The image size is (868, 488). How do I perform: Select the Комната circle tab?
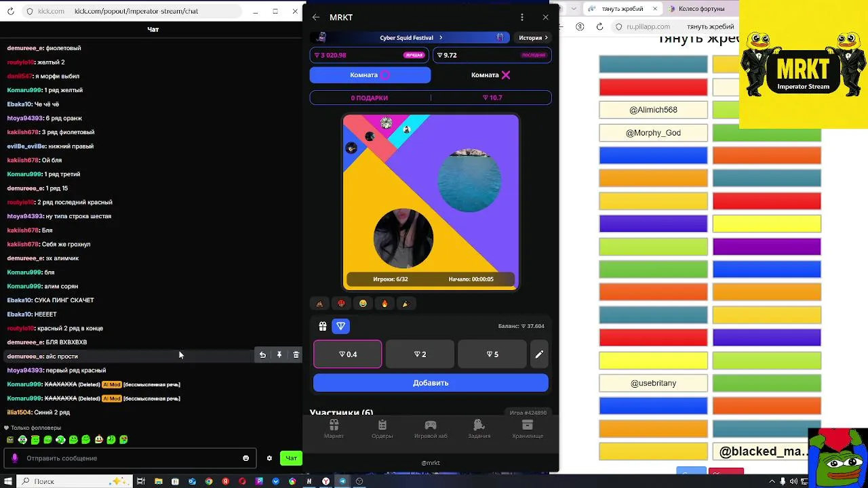[370, 75]
